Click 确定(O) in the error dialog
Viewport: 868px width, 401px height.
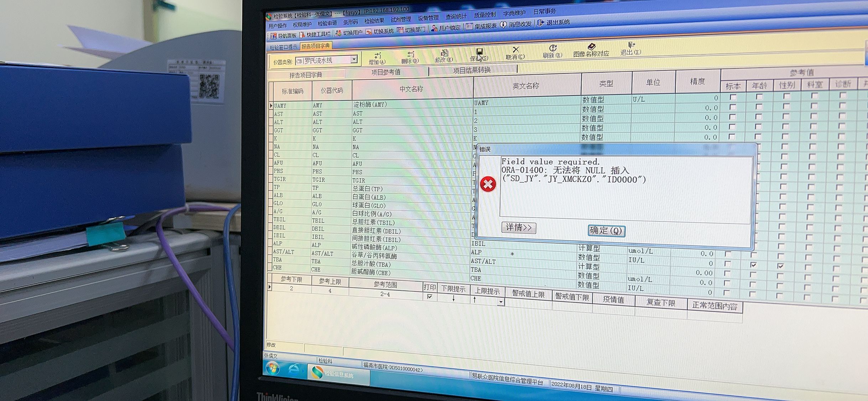click(x=606, y=231)
